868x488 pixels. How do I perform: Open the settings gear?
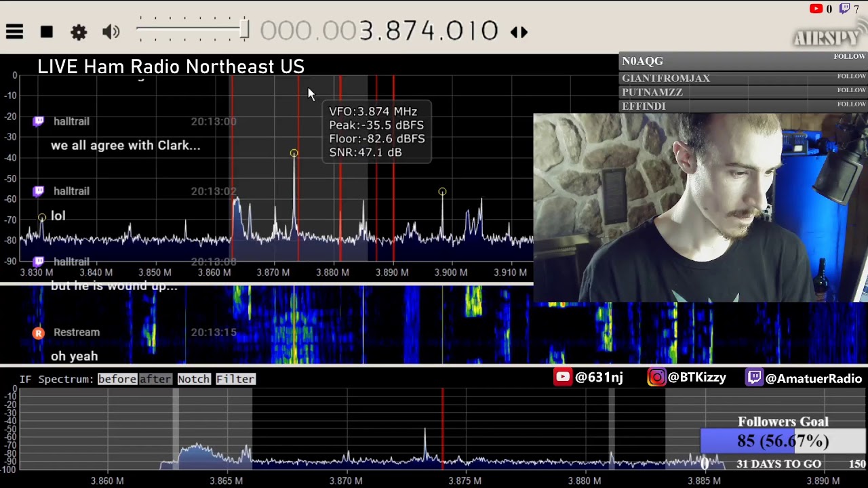tap(79, 32)
